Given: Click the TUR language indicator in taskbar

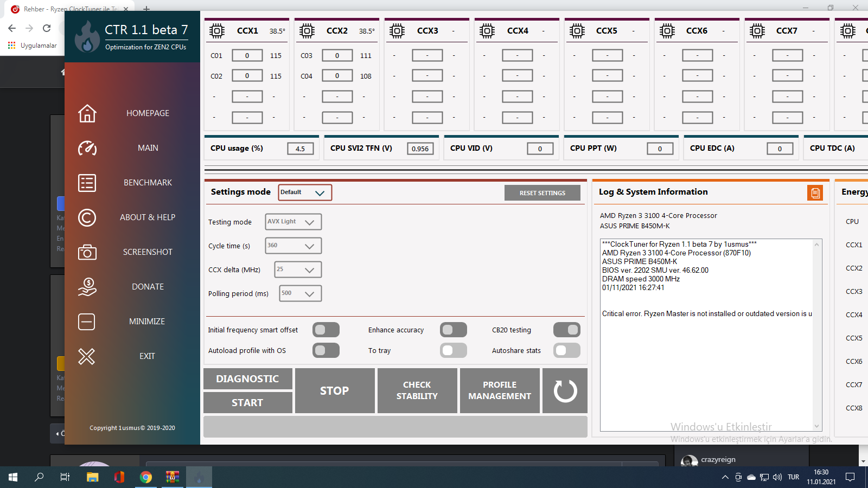Looking at the screenshot, I should [x=794, y=477].
